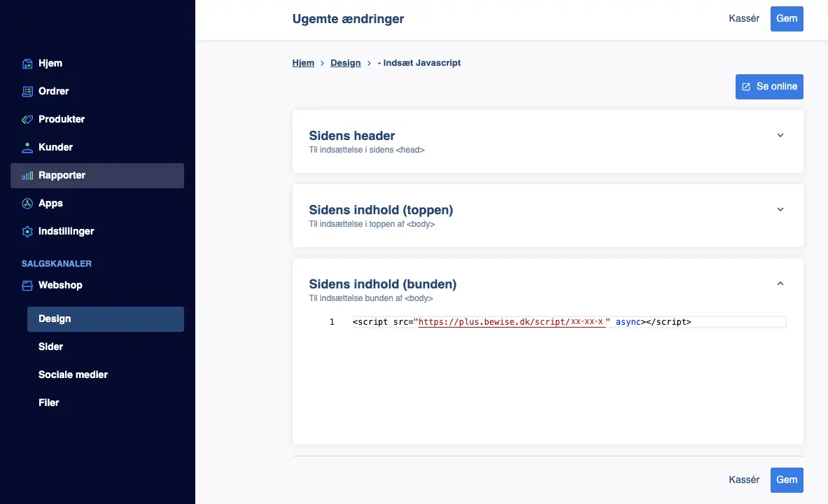The height and width of the screenshot is (504, 828).
Task: Click the Webshop storefront icon
Action: pos(27,286)
